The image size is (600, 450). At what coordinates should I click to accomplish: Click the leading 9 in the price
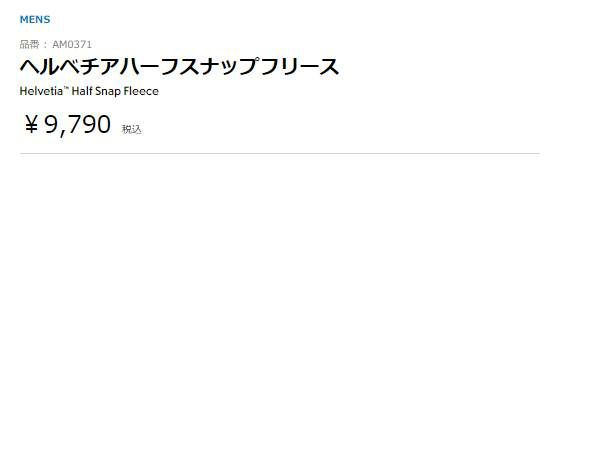pos(51,125)
